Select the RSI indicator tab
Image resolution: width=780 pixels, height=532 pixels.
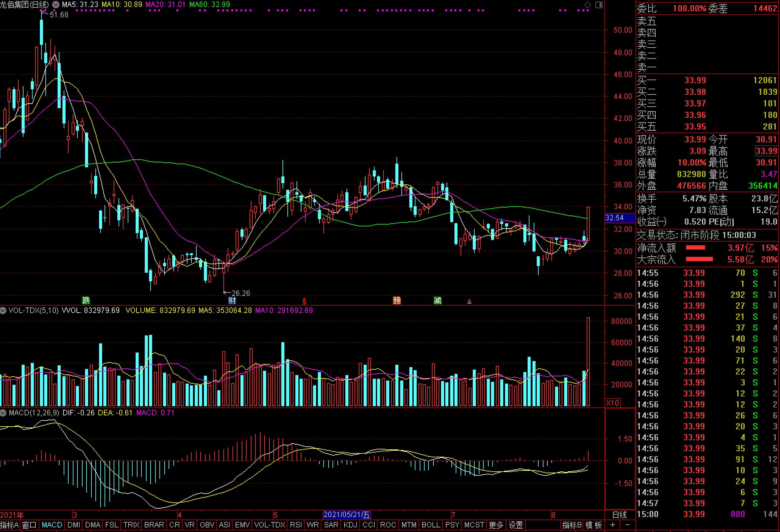296,525
